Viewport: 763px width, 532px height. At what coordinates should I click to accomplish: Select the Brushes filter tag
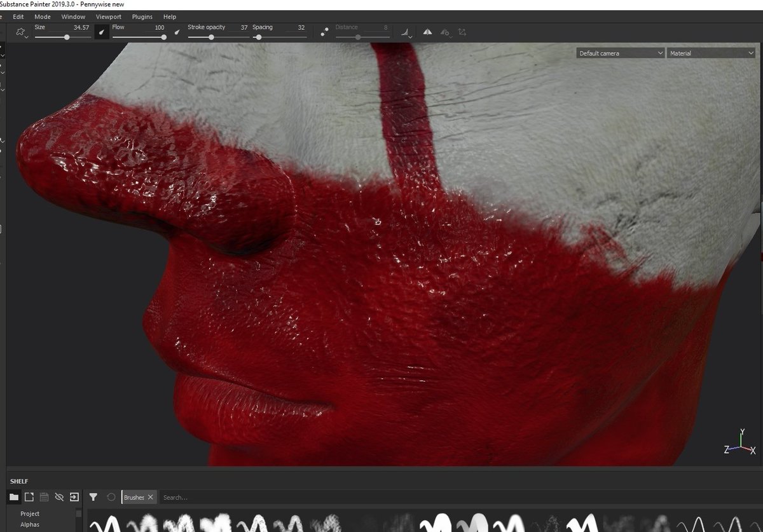coord(134,497)
